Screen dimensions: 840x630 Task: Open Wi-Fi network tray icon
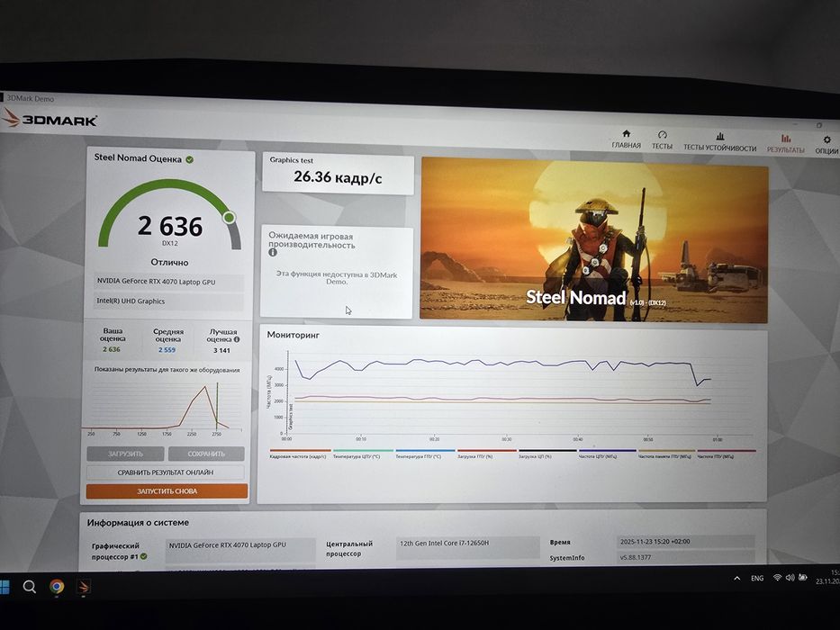[x=777, y=578]
